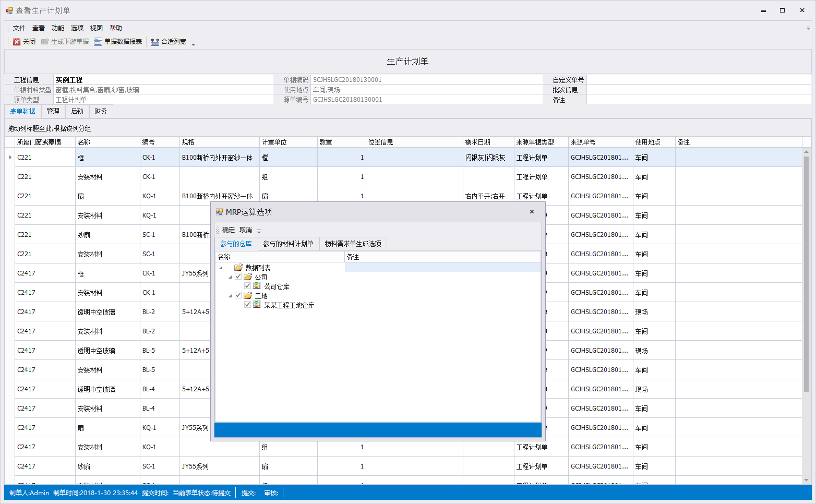This screenshot has height=504, width=816.
Task: Click the 合适列宽 fit column width icon
Action: coord(155,42)
